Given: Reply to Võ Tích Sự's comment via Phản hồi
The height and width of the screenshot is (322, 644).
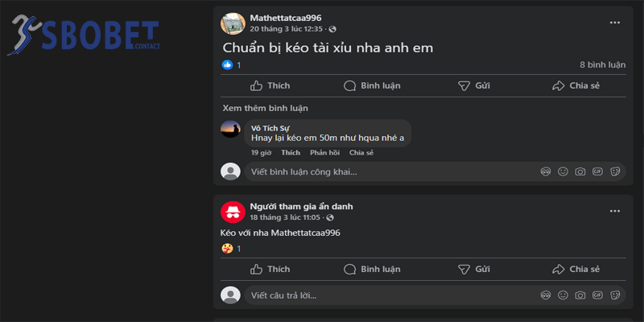Looking at the screenshot, I should tap(324, 153).
